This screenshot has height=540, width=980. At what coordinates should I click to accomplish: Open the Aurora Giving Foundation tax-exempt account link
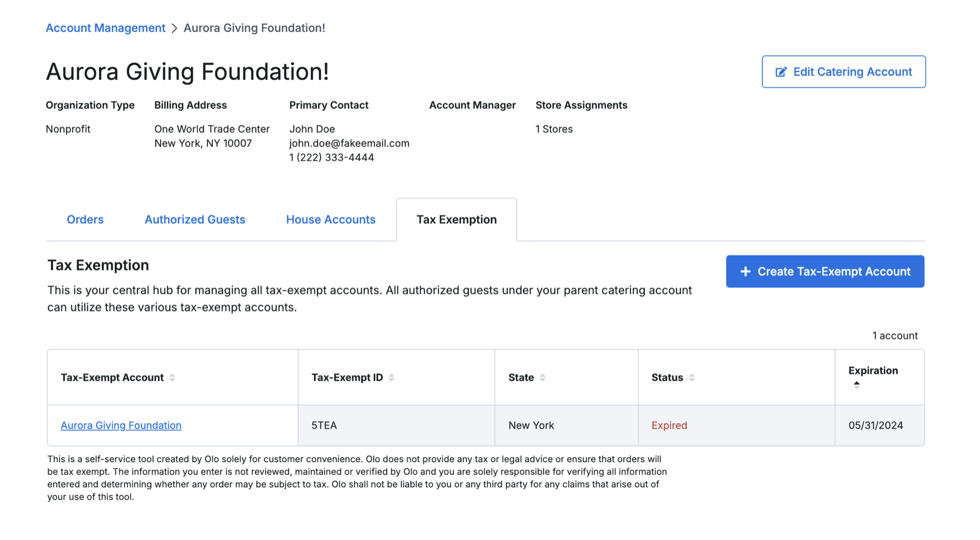(x=121, y=426)
